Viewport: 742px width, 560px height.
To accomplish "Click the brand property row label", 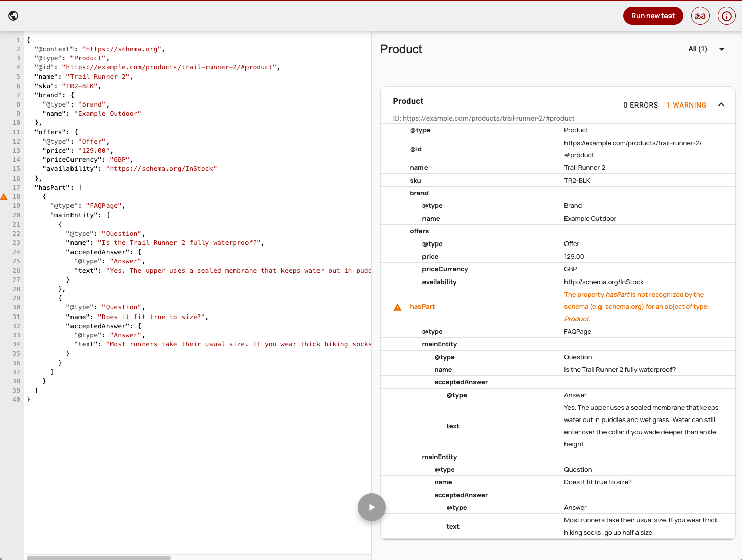I will (x=419, y=193).
